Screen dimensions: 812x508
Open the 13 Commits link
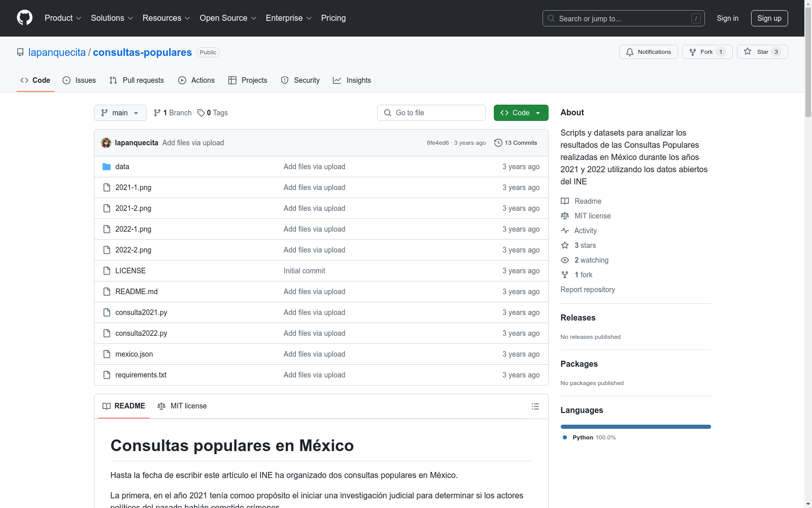516,143
